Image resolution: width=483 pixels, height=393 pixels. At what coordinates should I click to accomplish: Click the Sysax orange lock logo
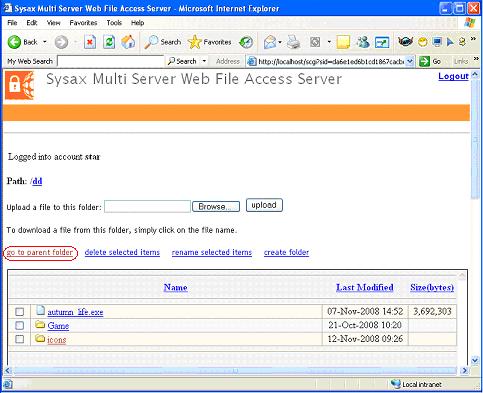click(19, 85)
